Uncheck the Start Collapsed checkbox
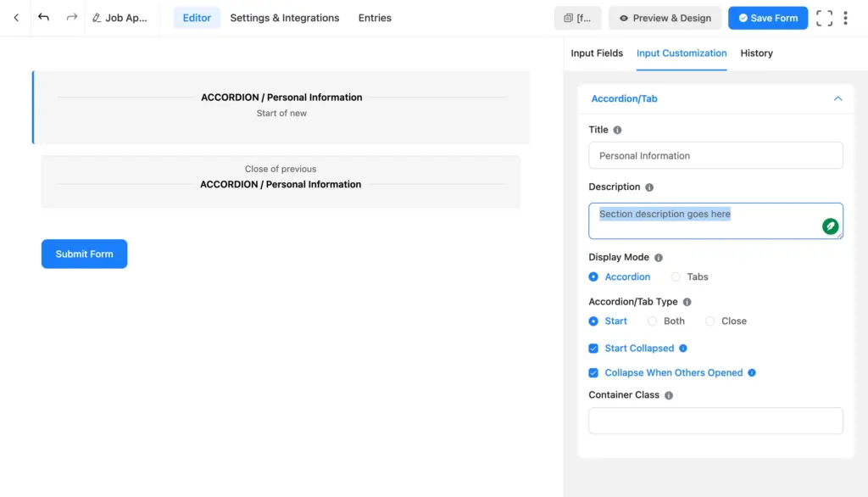The width and height of the screenshot is (868, 497). click(x=593, y=348)
